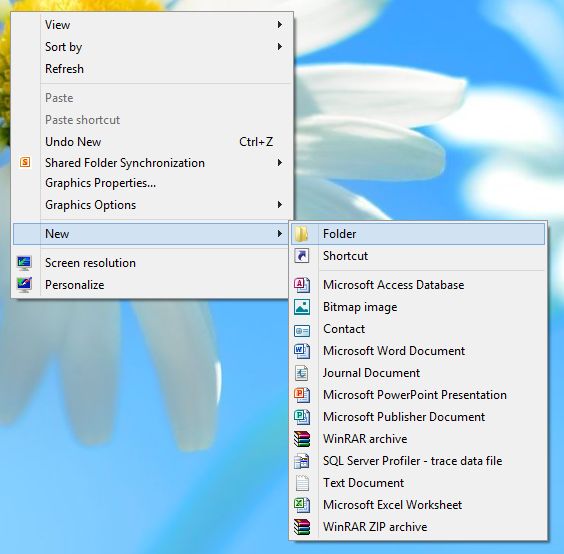The height and width of the screenshot is (554, 564).
Task: Click the Bitmap image icon
Action: point(302,307)
